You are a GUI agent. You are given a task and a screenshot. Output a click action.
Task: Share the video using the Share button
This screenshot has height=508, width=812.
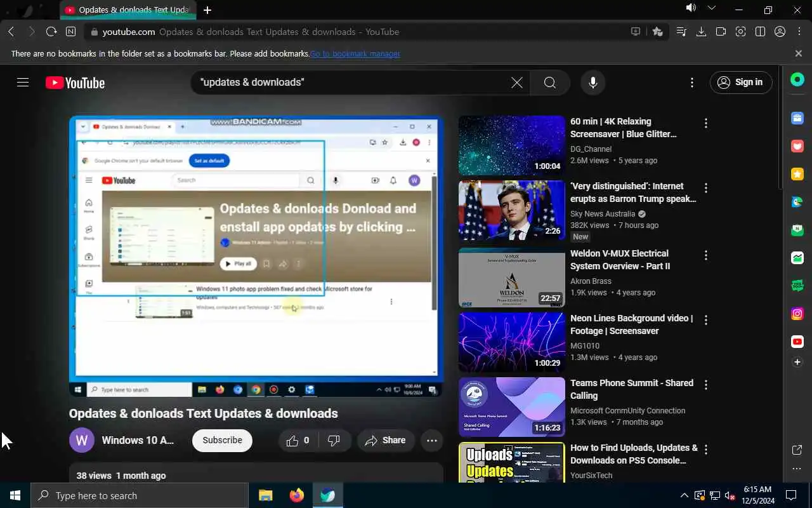click(386, 440)
